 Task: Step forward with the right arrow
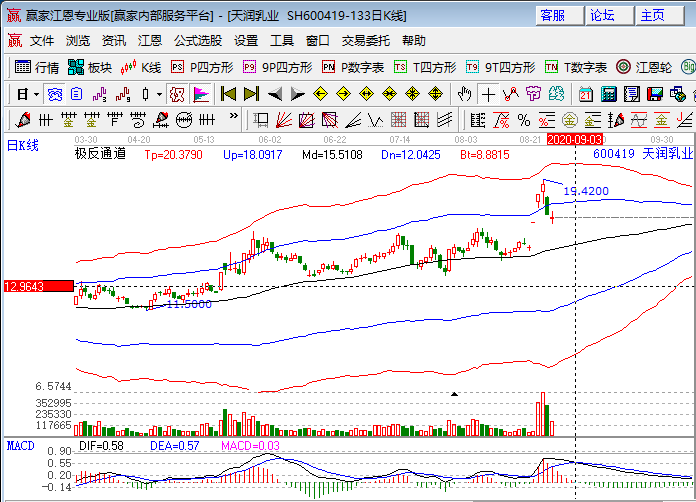297,94
